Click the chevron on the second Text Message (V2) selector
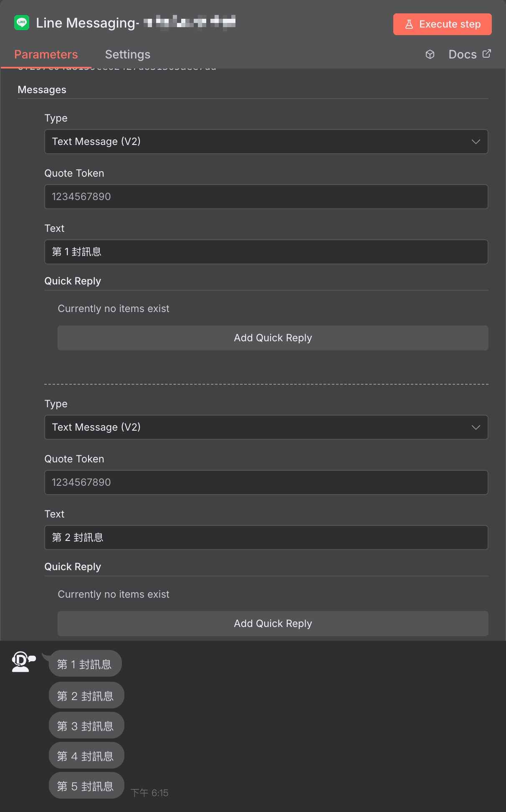Screen dimensions: 506x812 (x=476, y=427)
